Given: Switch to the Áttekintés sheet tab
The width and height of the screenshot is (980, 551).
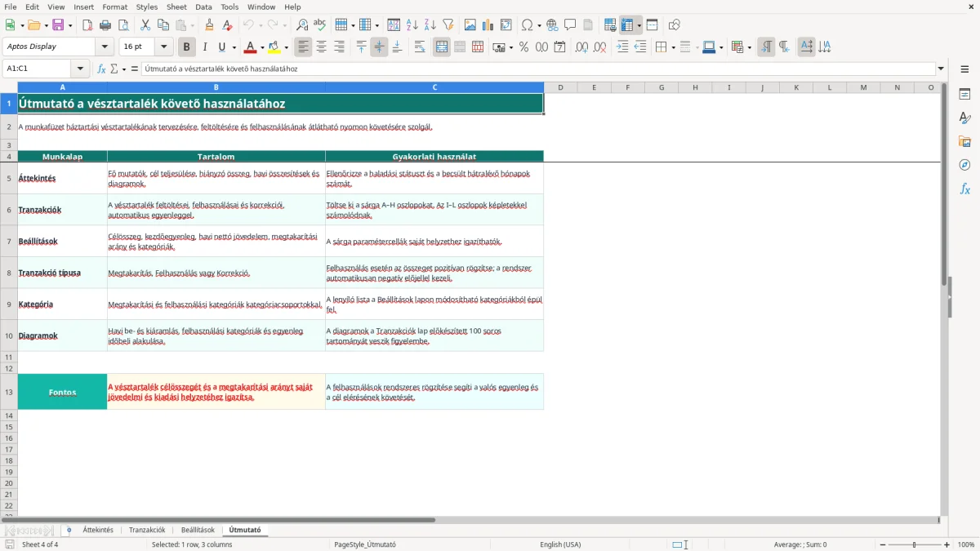Looking at the screenshot, I should [x=98, y=531].
